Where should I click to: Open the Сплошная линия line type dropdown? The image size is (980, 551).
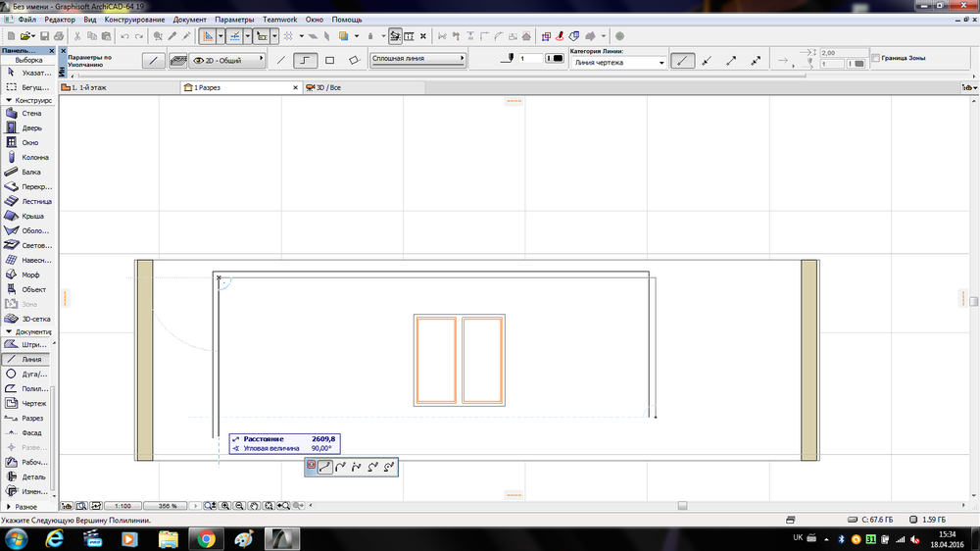pyautogui.click(x=418, y=59)
